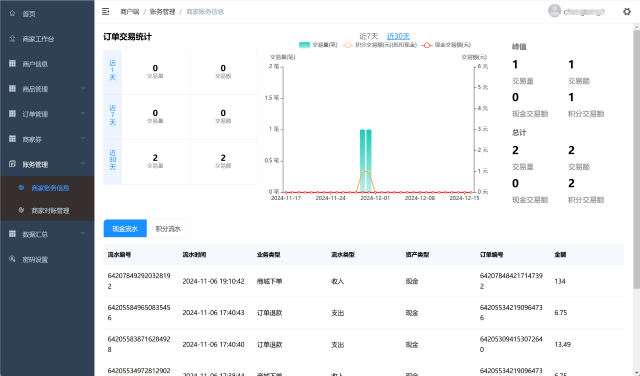
Task: Click the 商城下单 cell in first row
Action: [x=269, y=281]
